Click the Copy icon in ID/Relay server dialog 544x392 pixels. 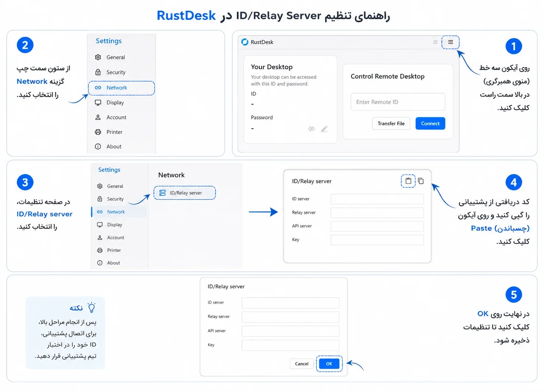click(x=421, y=181)
